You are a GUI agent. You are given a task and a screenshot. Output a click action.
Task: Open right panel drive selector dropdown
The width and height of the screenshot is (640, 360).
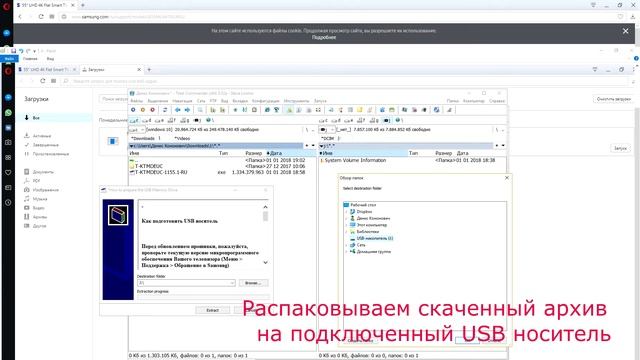[x=327, y=130]
